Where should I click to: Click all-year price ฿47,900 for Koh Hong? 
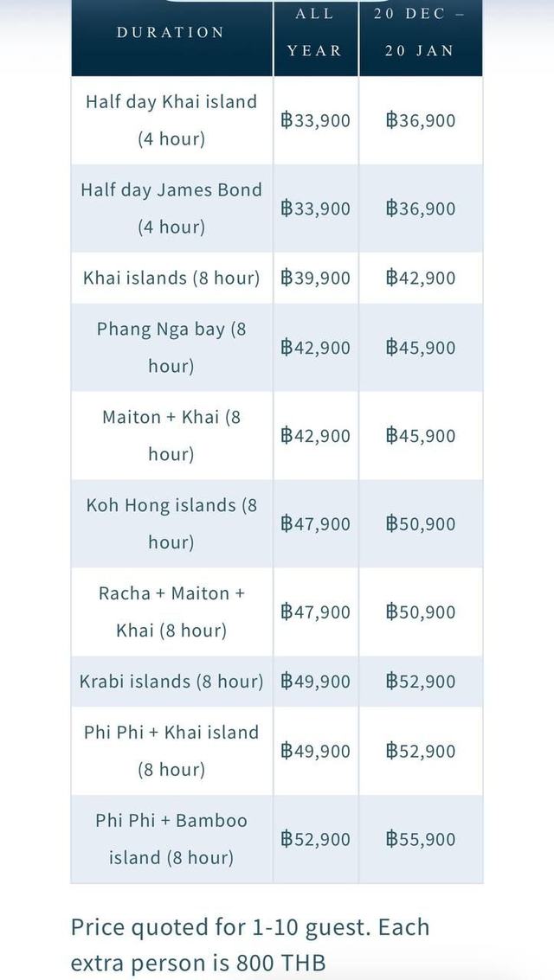[315, 524]
